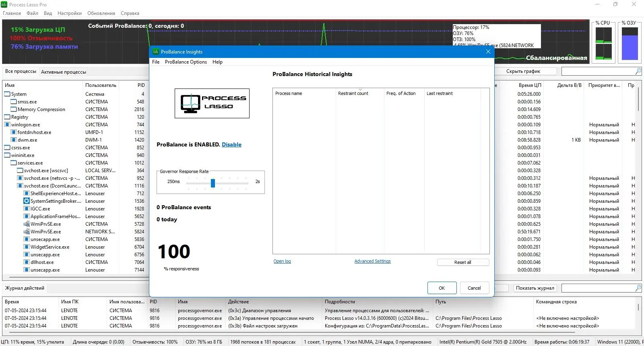Select winlogon.exe process icon

(x=7, y=125)
